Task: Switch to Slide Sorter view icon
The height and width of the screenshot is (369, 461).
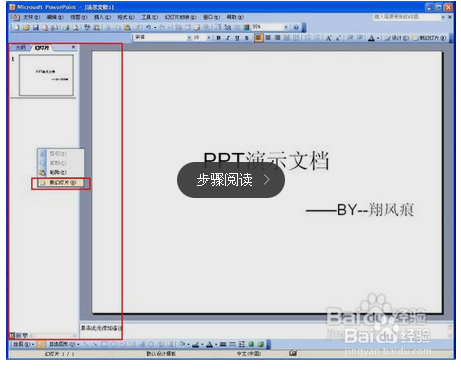Action: pyautogui.click(x=18, y=335)
